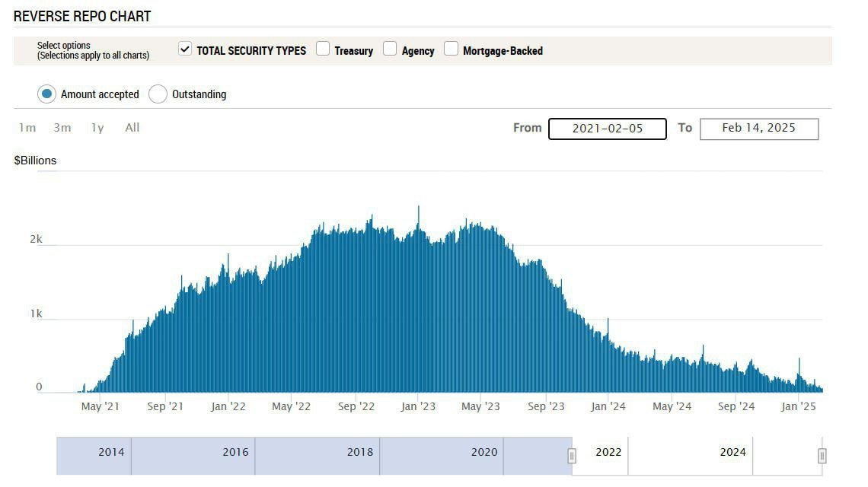Click the 2014 navigator segment
868x487 pixels.
(x=111, y=453)
